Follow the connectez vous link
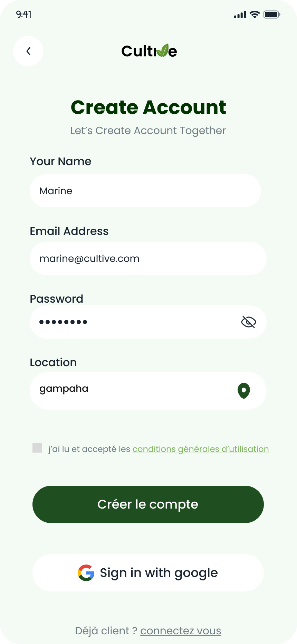Screen dimensions: 297x644 point(181,631)
